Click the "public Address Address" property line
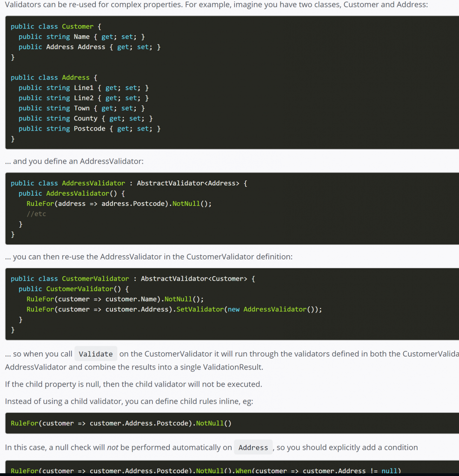The image size is (459, 476). pos(90,47)
